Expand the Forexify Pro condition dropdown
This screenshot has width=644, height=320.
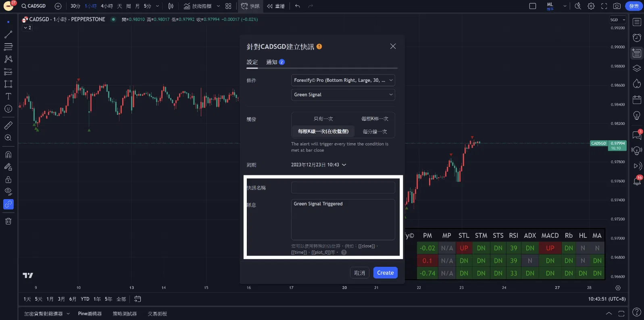(343, 80)
